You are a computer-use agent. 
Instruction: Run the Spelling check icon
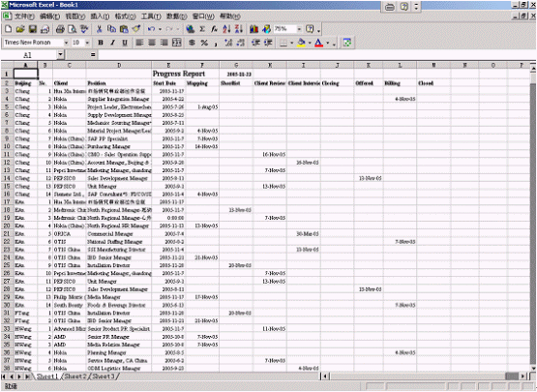pos(84,29)
